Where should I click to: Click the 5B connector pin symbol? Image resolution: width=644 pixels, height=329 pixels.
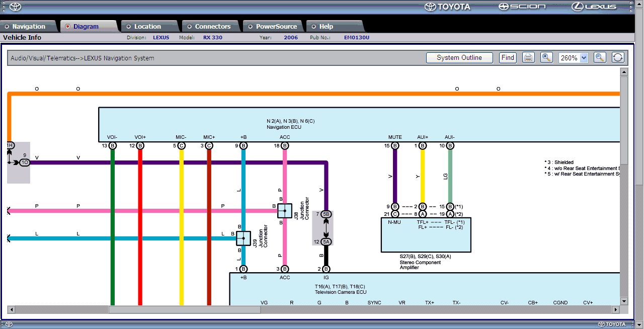(326, 214)
